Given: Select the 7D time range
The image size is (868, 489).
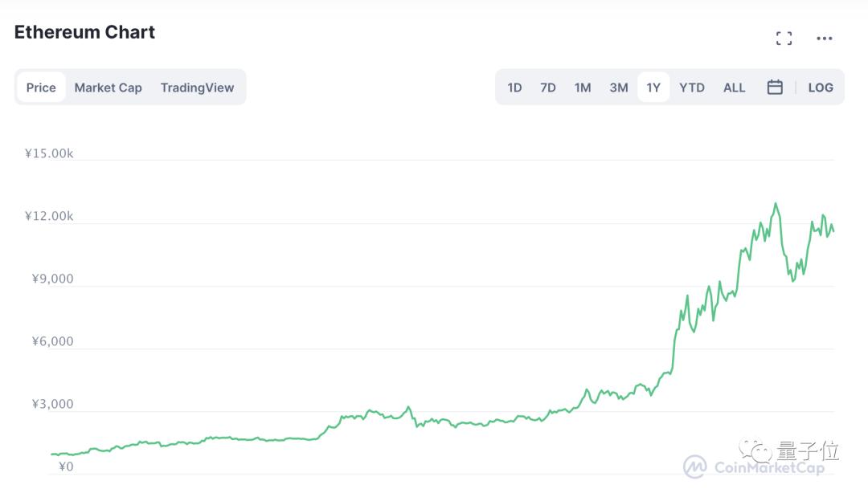Looking at the screenshot, I should (548, 88).
